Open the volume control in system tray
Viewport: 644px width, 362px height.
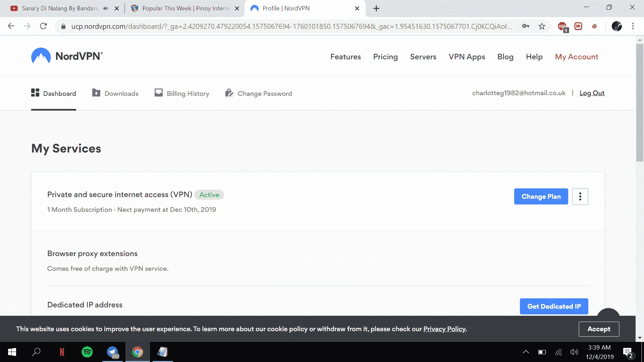point(574,352)
